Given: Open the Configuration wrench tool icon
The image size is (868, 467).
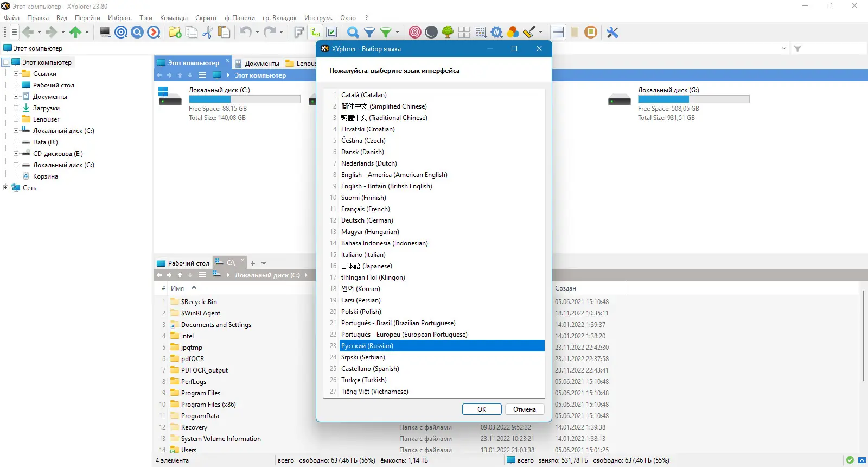Looking at the screenshot, I should [x=612, y=32].
